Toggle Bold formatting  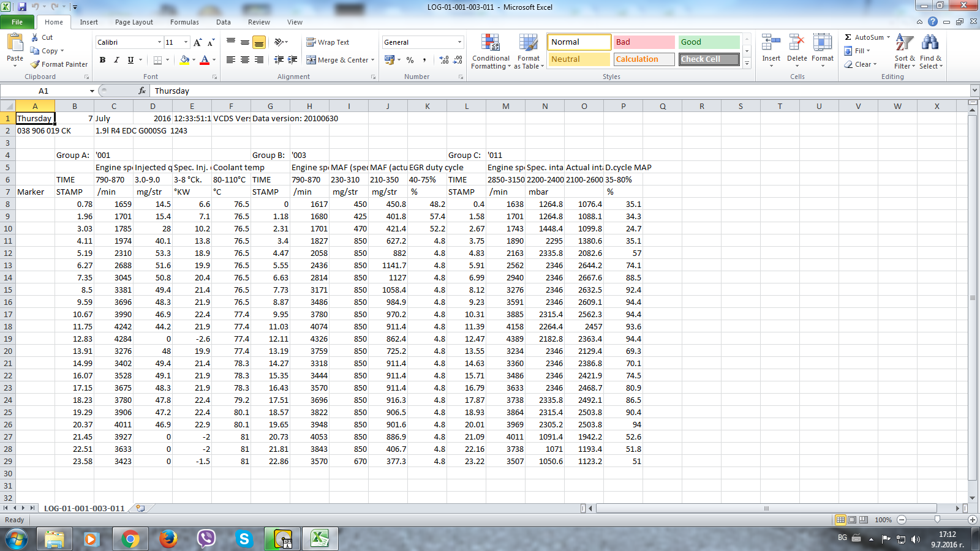click(x=102, y=60)
